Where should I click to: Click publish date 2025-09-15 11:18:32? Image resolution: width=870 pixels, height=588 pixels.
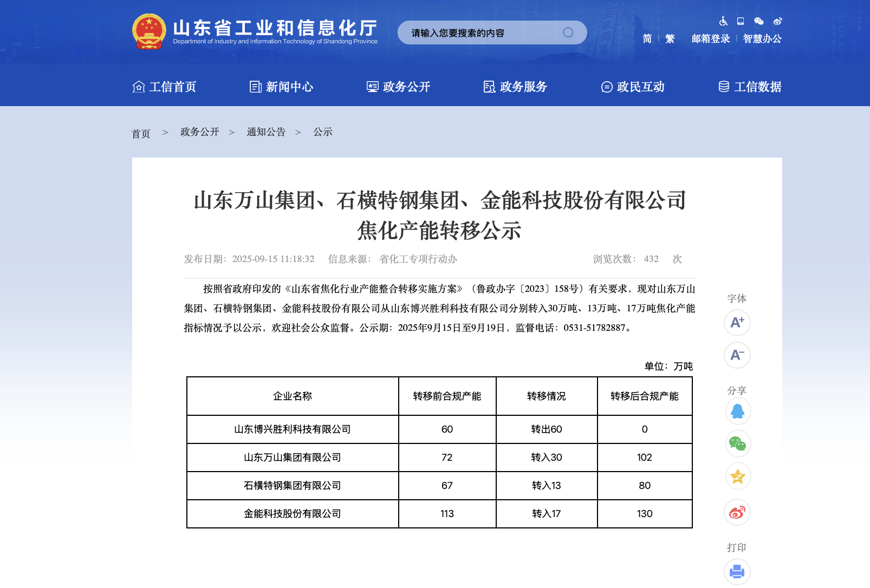point(273,259)
